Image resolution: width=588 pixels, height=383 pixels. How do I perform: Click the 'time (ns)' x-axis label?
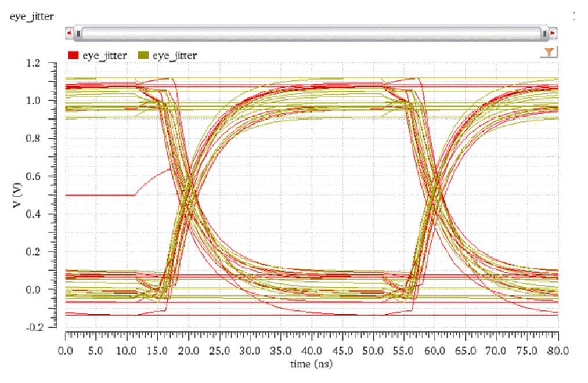click(311, 364)
